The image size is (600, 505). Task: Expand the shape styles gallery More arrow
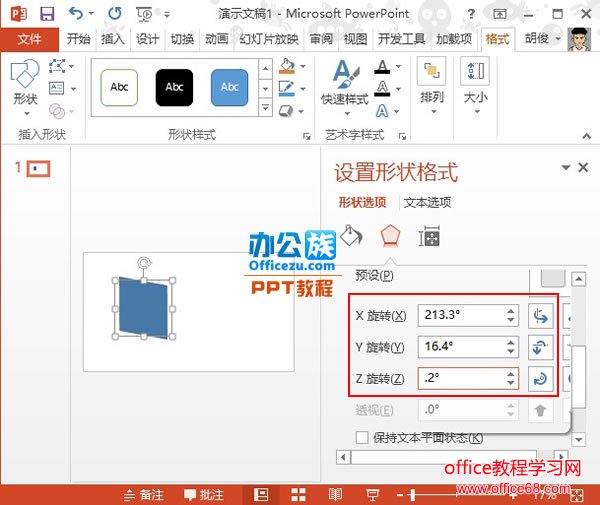[266, 108]
